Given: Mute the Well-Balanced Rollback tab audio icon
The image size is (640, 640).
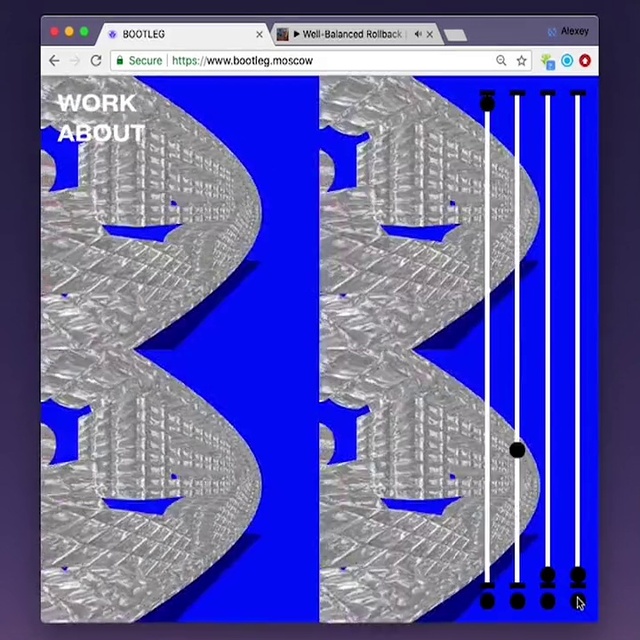Looking at the screenshot, I should (417, 34).
